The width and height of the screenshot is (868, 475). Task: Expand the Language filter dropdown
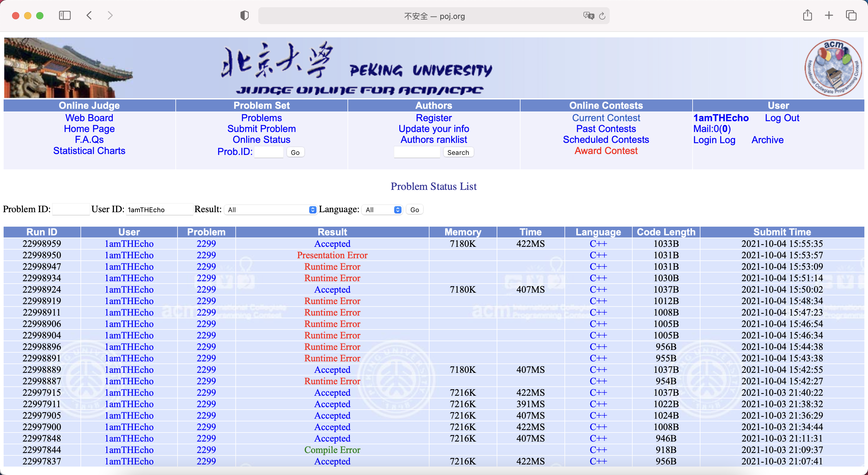382,209
